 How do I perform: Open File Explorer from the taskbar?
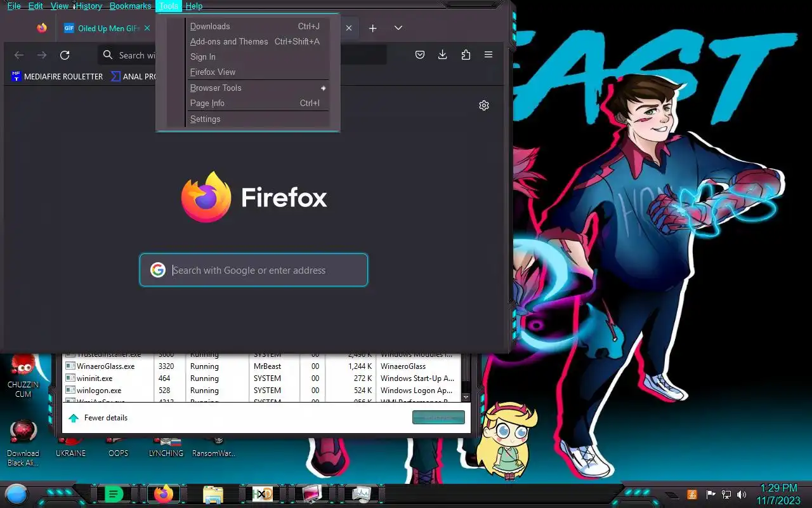213,493
